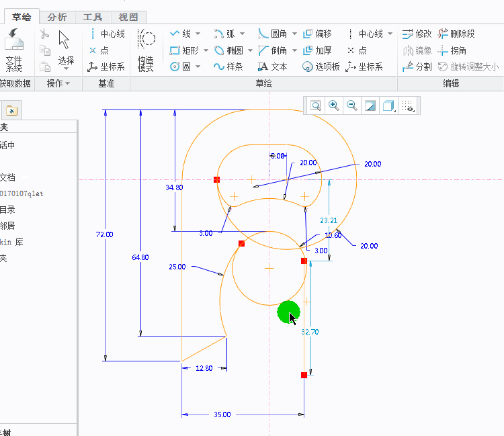Click the 删除段 delete segment tool
Screen dimensions: 504x436
[x=456, y=34]
